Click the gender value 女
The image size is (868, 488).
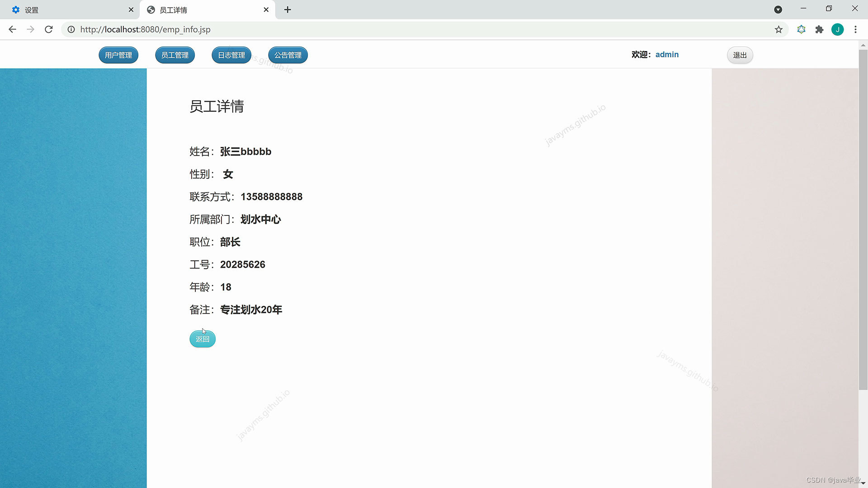(x=228, y=174)
